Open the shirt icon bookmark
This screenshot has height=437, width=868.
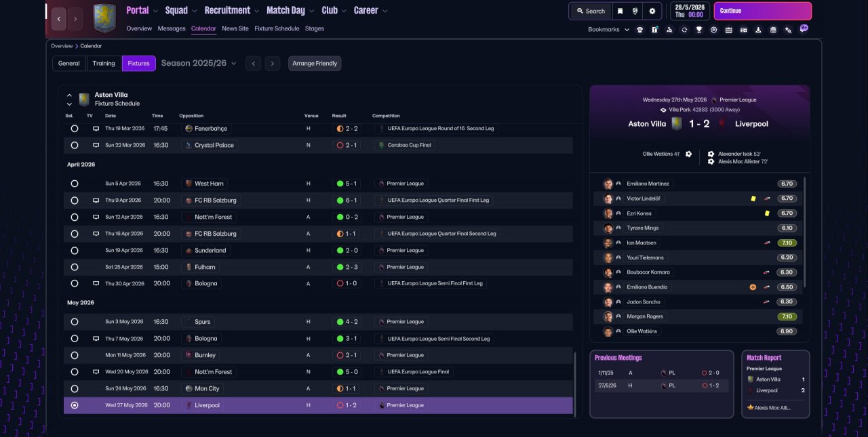point(639,30)
